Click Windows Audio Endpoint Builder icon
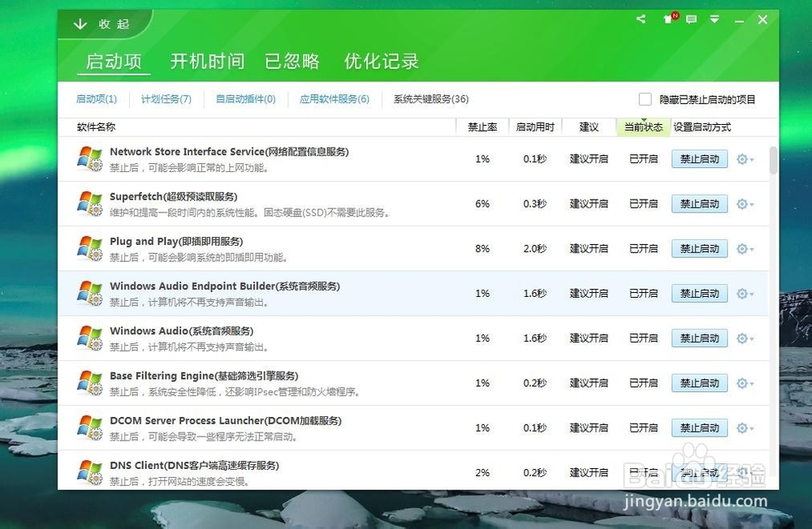The width and height of the screenshot is (812, 529). 90,293
